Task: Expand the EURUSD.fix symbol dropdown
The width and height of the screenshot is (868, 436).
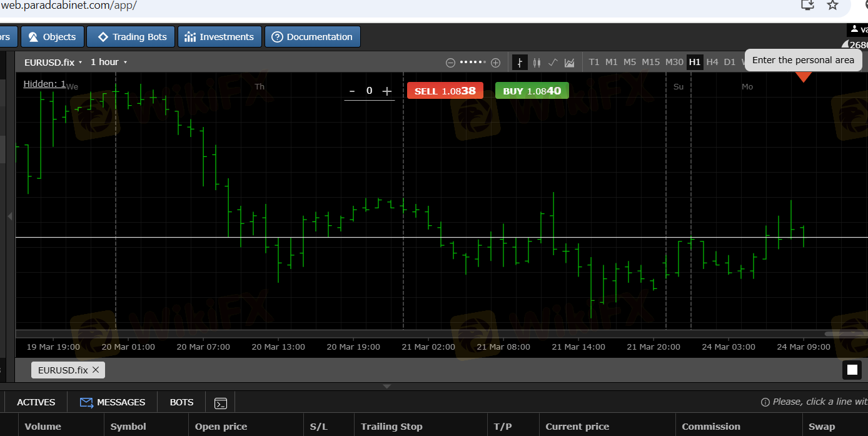Action: click(x=53, y=62)
